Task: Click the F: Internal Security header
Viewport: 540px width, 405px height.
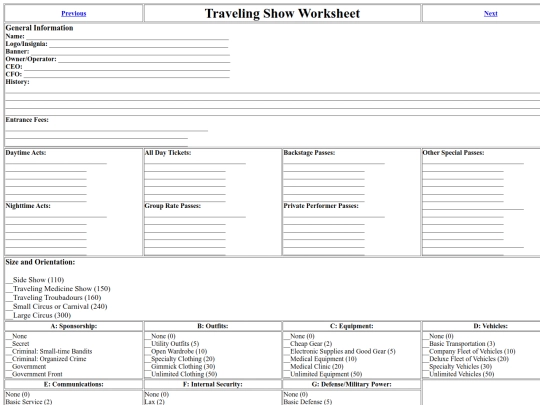Action: [x=213, y=384]
